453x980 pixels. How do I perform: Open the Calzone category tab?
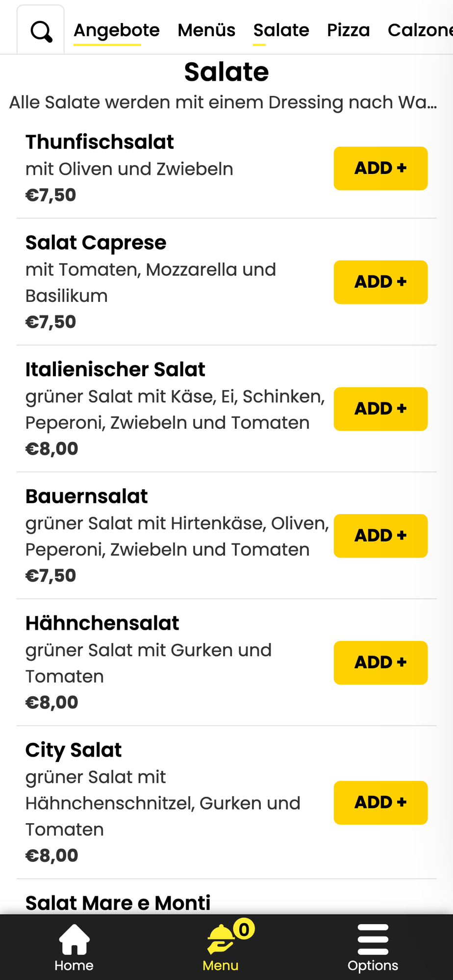[420, 30]
